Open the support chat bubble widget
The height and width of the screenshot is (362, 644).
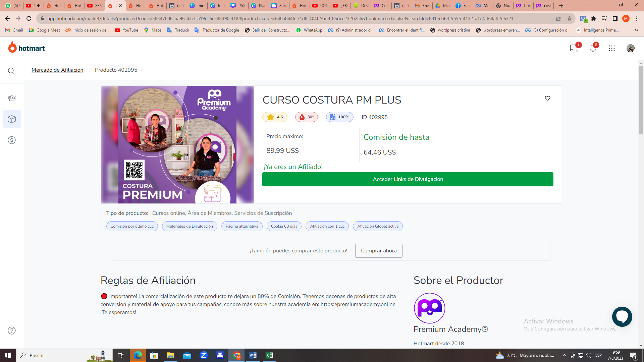pyautogui.click(x=622, y=317)
